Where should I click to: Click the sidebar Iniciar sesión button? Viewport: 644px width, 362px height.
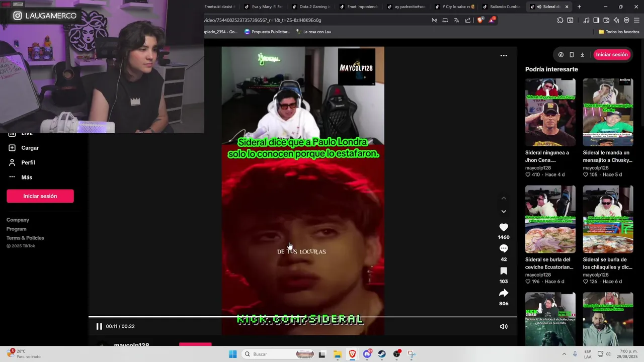[40, 196]
